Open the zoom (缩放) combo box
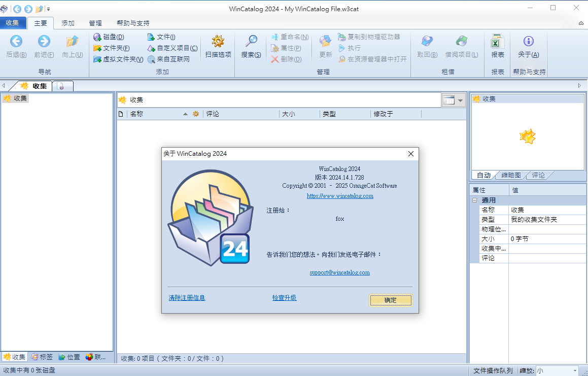 557,370
